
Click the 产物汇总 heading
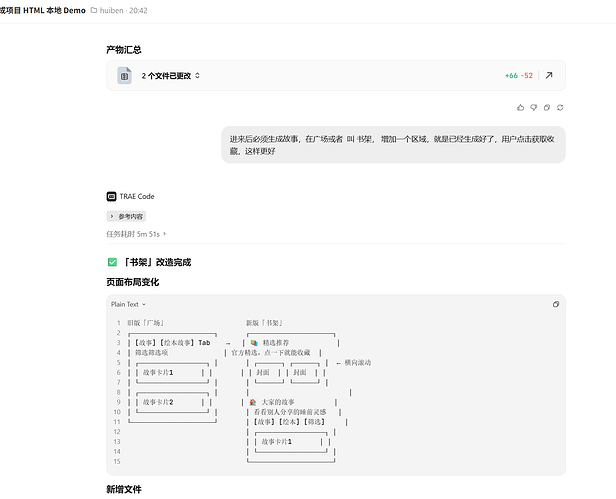click(x=124, y=50)
